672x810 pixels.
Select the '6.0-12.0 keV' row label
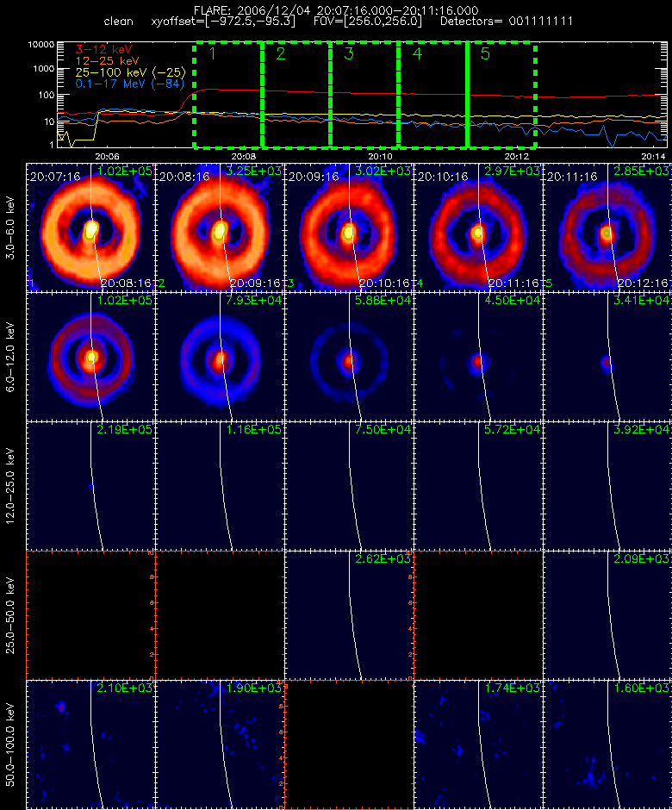11,357
